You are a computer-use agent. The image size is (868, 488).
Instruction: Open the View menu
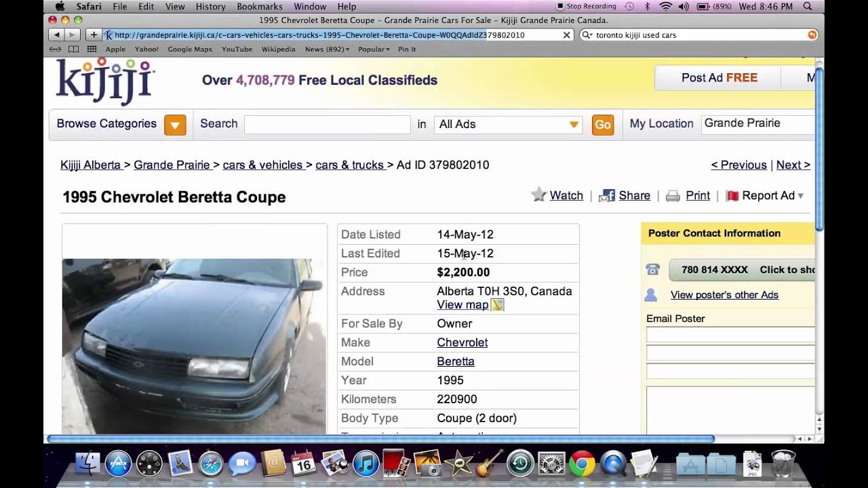[175, 7]
